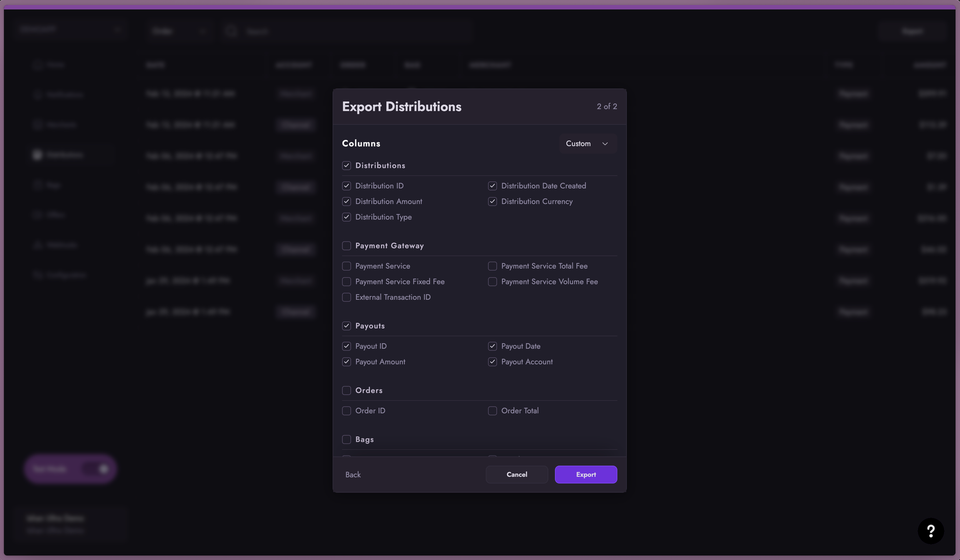Uncheck Distribution Date Created column

tap(492, 186)
